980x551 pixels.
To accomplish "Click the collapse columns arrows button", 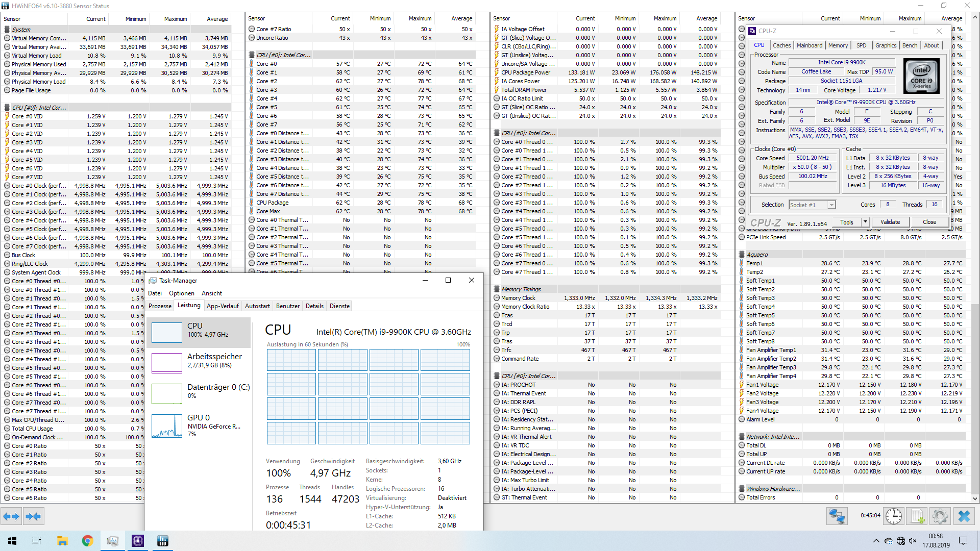I will (33, 516).
